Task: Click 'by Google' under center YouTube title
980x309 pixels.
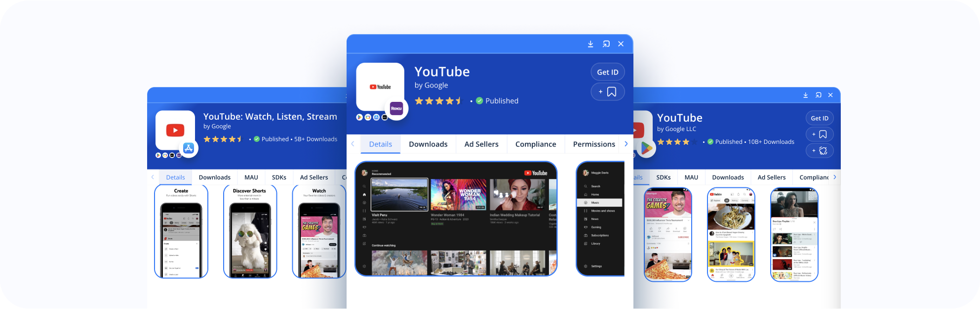Action: 431,85
